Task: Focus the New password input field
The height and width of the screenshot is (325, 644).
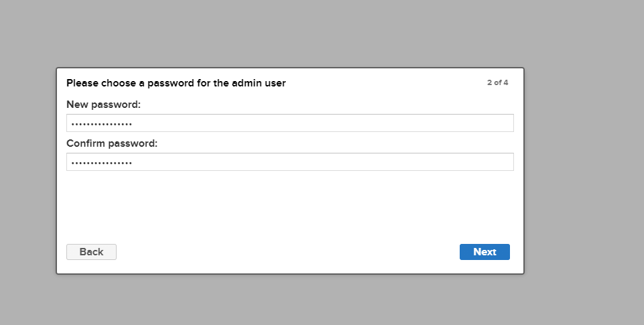Action: [x=289, y=123]
